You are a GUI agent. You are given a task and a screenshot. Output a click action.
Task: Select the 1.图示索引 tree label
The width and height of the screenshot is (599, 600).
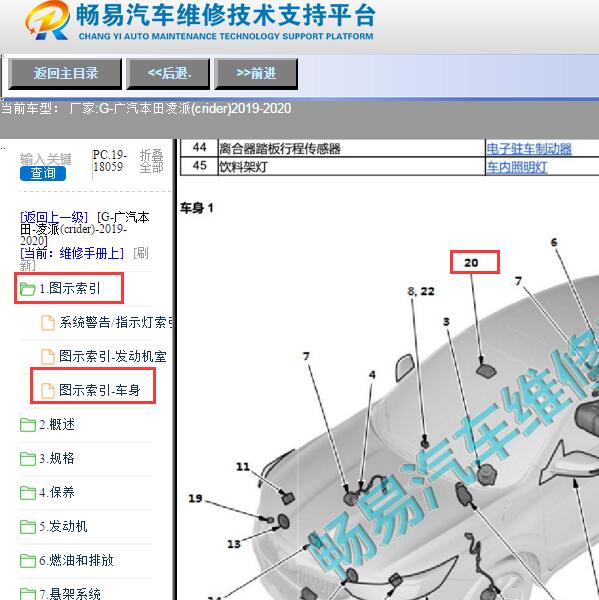70,288
